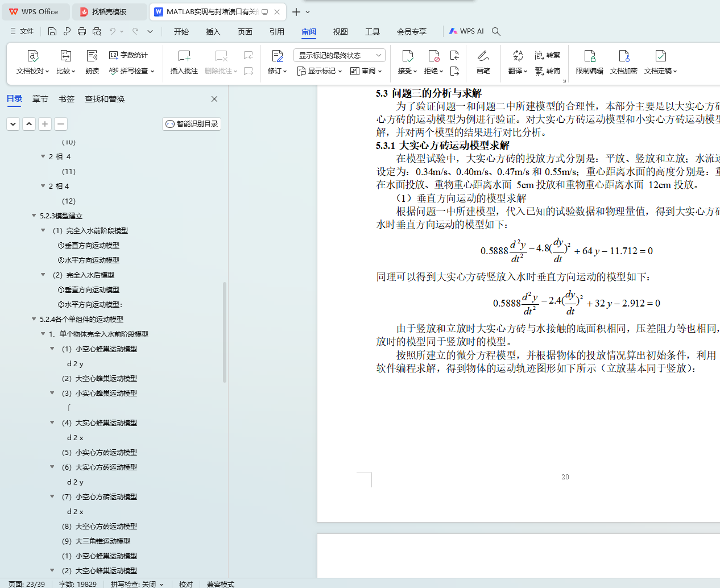Click the Save icon in quick access toolbar
Image resolution: width=720 pixels, height=588 pixels.
52,32
